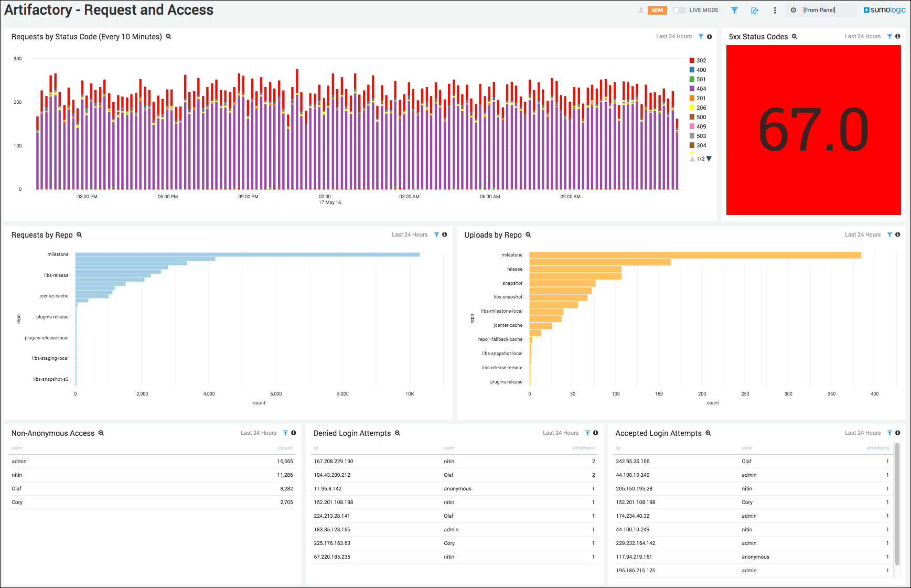The height and width of the screenshot is (588, 911).
Task: Click the Sumo Logic logo
Action: 884,10
